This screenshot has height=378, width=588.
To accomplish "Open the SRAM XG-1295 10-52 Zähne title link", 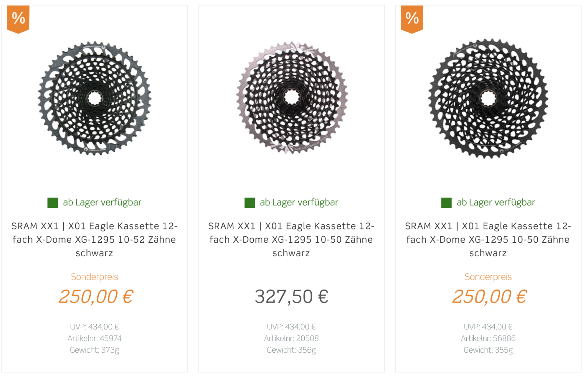I will pyautogui.click(x=94, y=239).
